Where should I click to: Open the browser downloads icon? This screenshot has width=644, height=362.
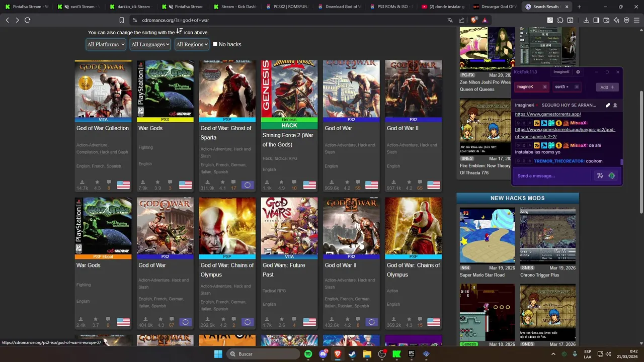coord(586,20)
